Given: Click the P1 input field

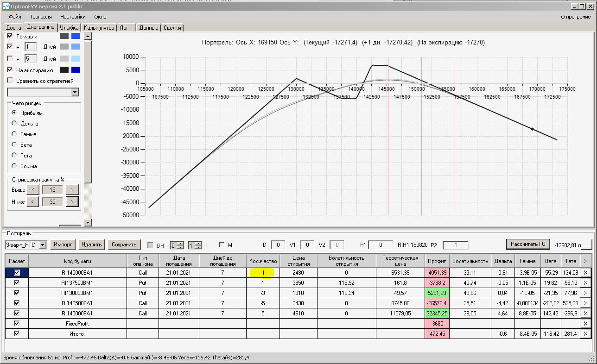Looking at the screenshot, I should 381,245.
